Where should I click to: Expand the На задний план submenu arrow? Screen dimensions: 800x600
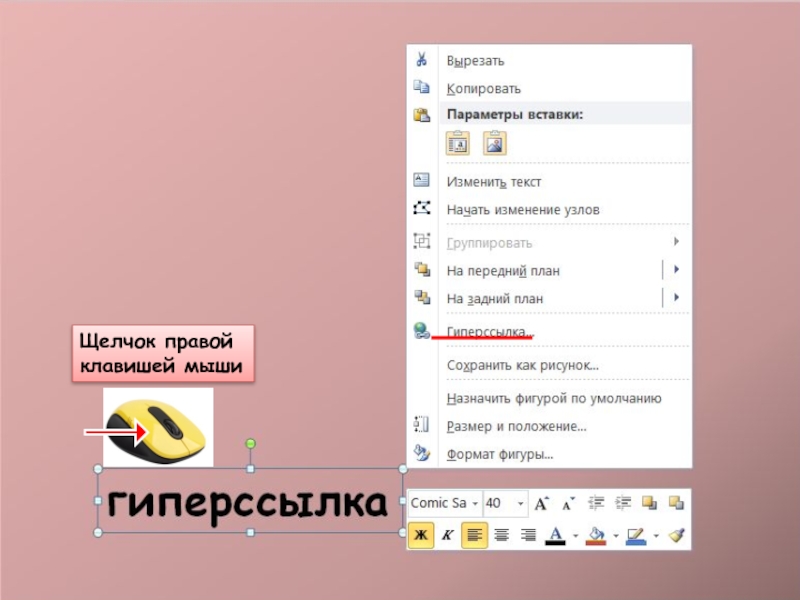point(677,297)
